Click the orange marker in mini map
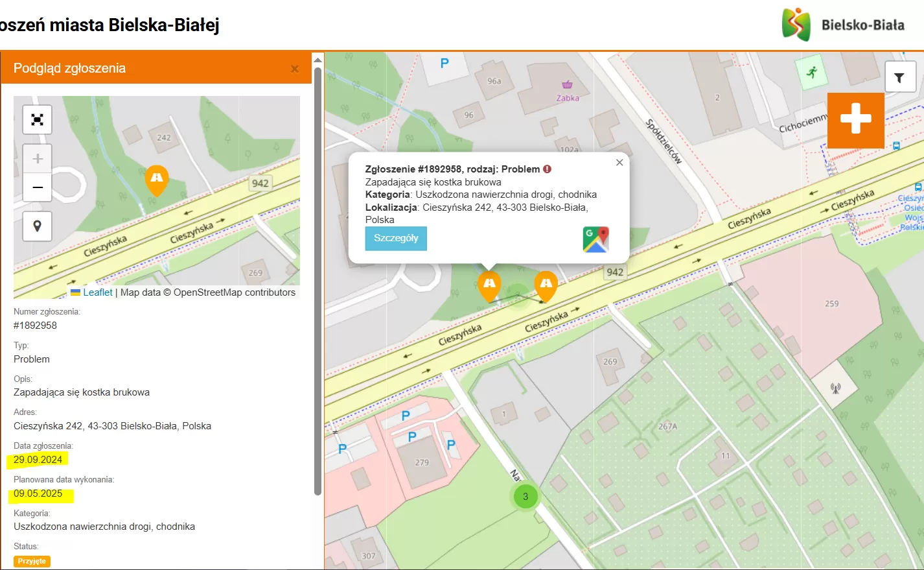Viewport: 924px width, 570px height. pos(157,180)
